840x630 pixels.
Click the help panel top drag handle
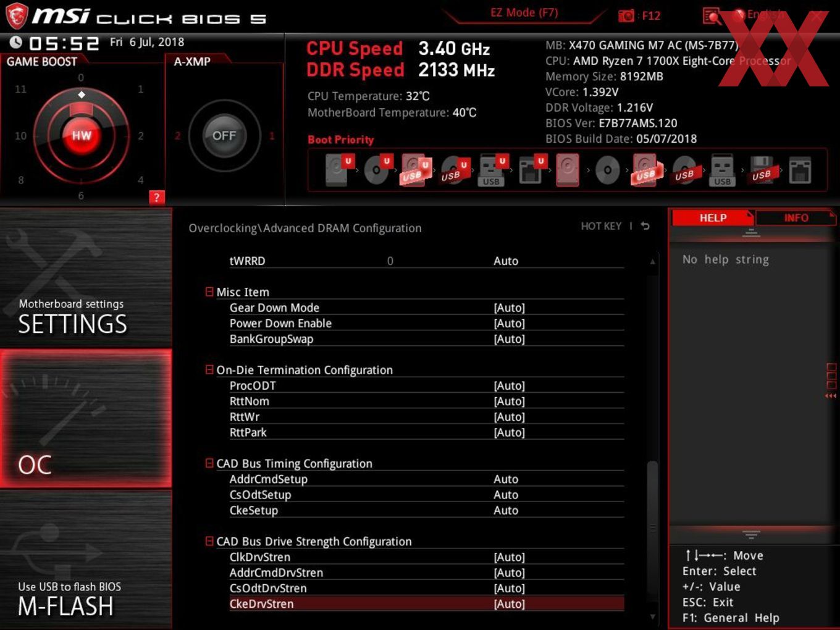click(x=751, y=233)
